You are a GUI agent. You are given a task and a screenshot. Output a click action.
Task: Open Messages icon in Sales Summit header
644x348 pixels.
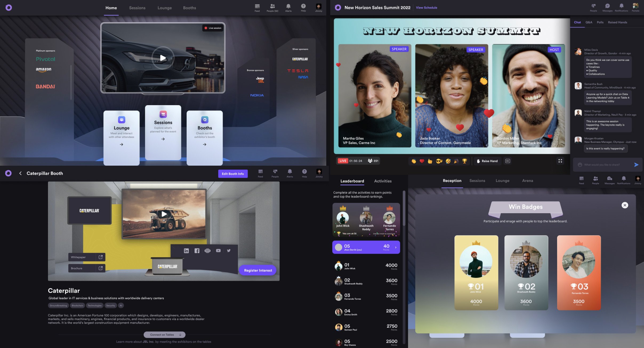click(607, 7)
